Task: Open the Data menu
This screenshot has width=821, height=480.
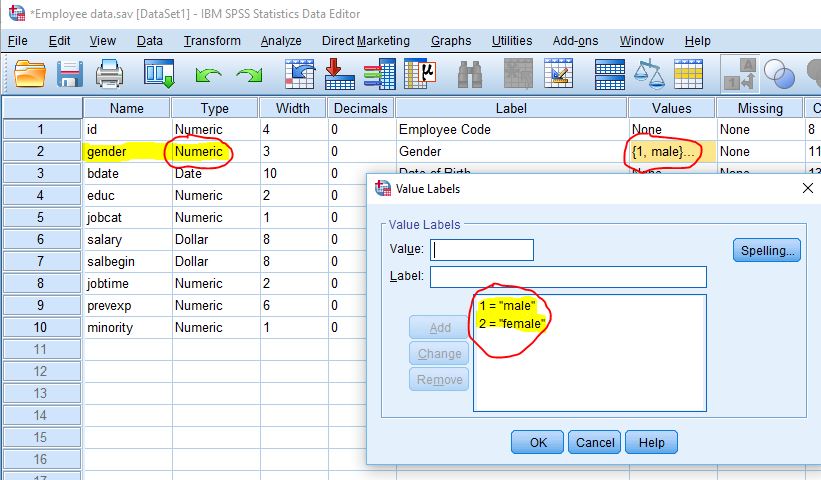Action: [x=149, y=41]
